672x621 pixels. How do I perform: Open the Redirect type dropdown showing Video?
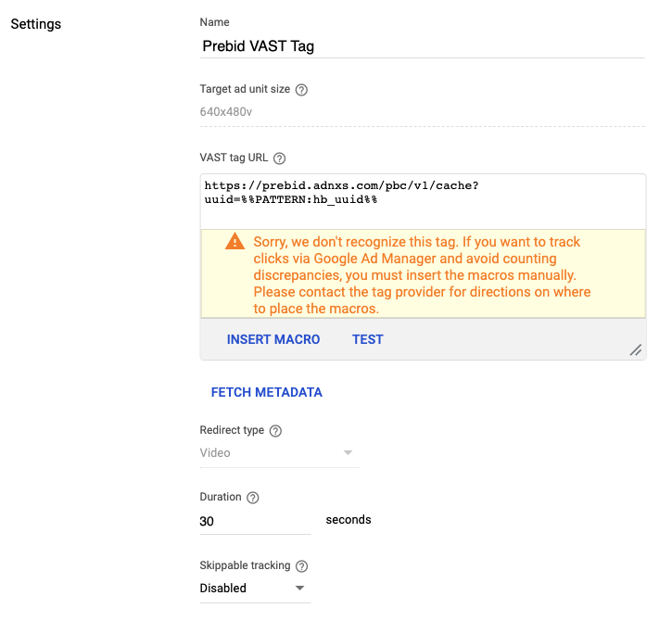point(278,453)
